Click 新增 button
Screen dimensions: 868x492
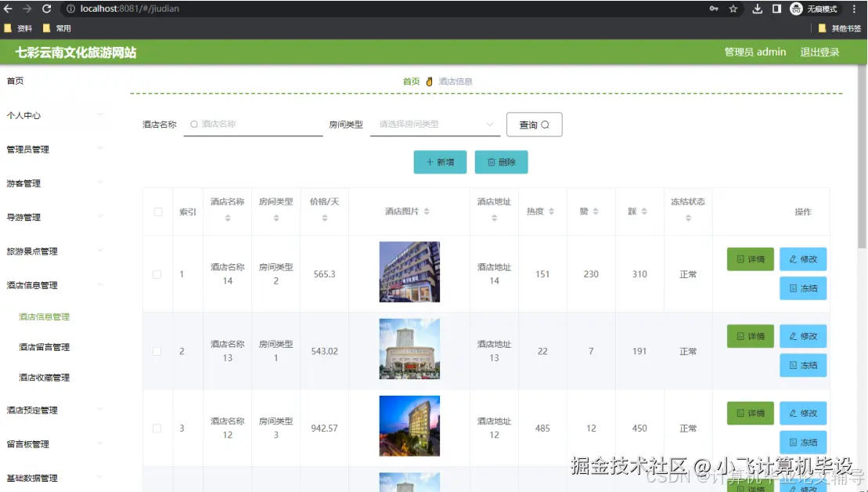(x=440, y=162)
